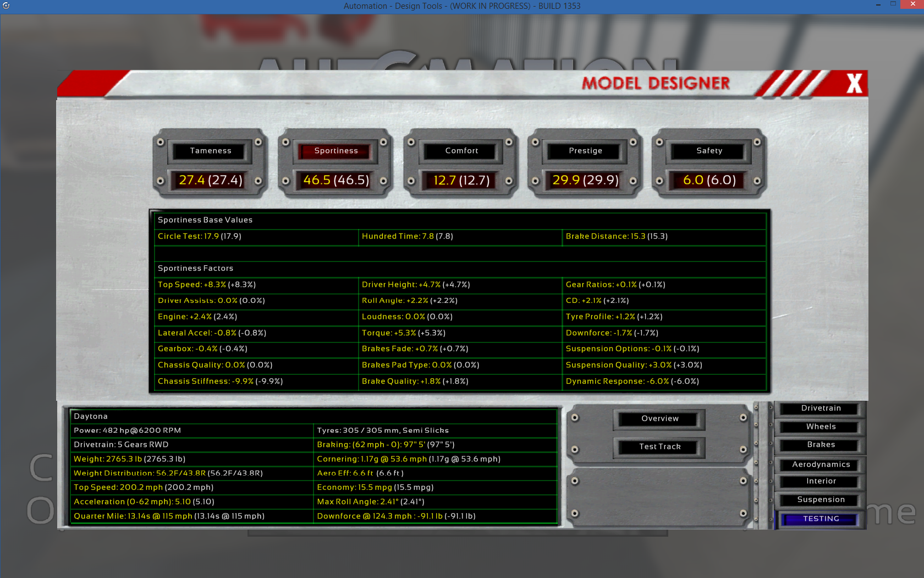924x578 pixels.
Task: View the Safety stat breakdown
Action: [709, 151]
